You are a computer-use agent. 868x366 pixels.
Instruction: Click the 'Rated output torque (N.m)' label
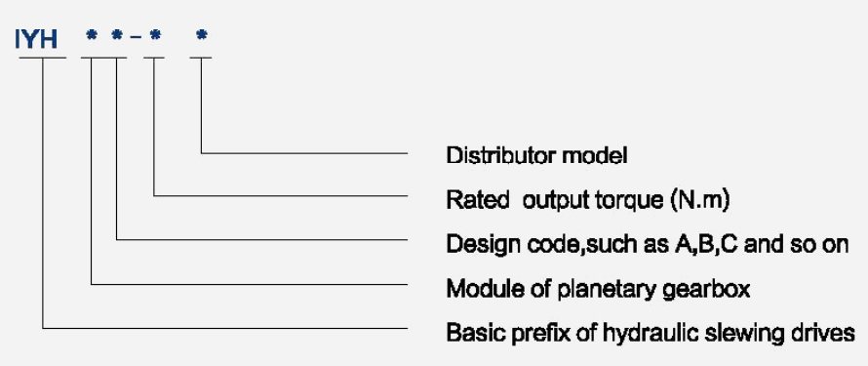(588, 200)
